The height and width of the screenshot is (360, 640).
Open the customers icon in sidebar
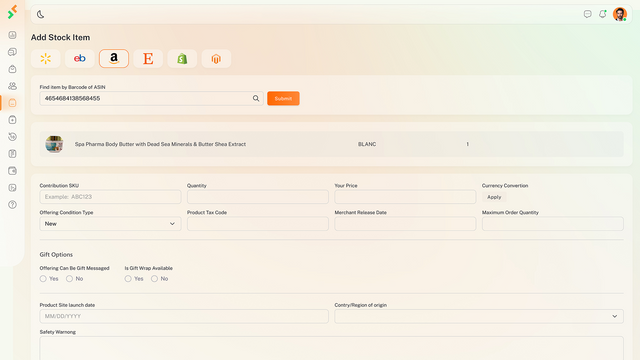pyautogui.click(x=13, y=86)
